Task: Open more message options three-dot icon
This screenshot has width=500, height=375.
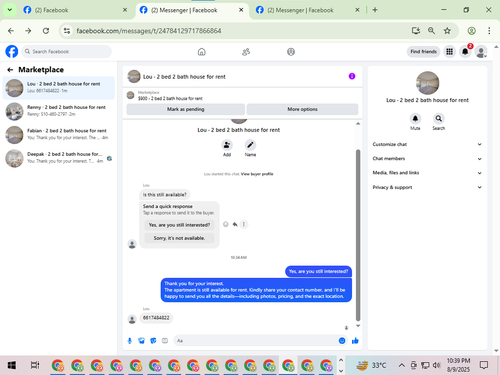Action: click(x=244, y=224)
